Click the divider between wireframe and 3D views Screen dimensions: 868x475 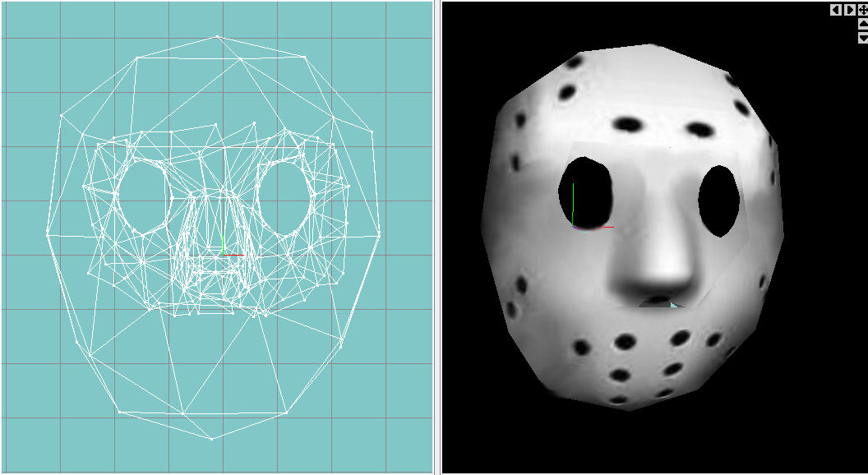tap(438, 237)
